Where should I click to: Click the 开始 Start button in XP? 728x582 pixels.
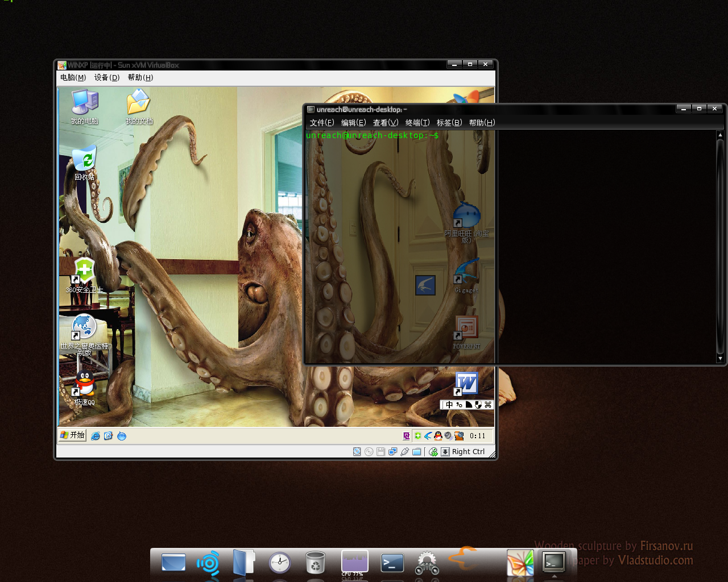72,435
